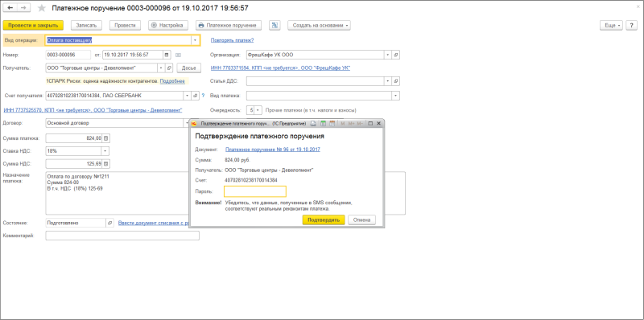Open the Еще menu
The image size is (644, 320).
tap(612, 26)
